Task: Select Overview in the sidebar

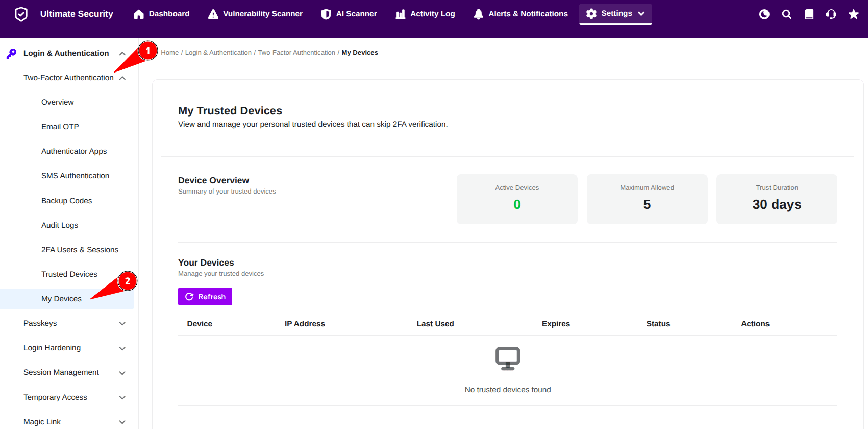Action: pos(58,102)
